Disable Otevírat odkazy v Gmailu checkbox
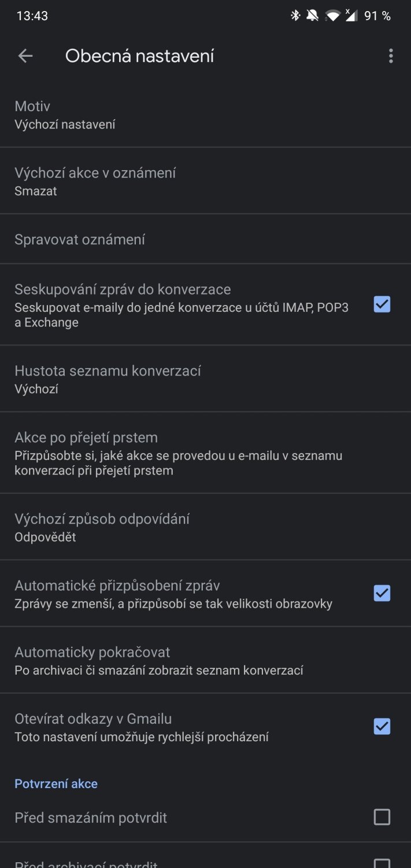This screenshot has height=868, width=411. (x=382, y=726)
